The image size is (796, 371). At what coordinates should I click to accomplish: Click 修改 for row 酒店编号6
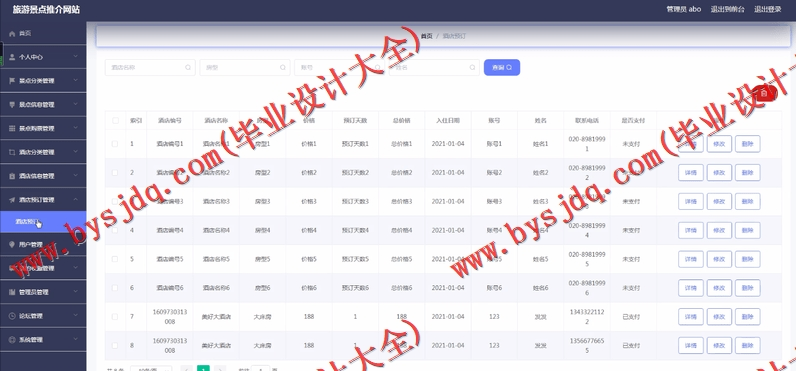coord(719,288)
